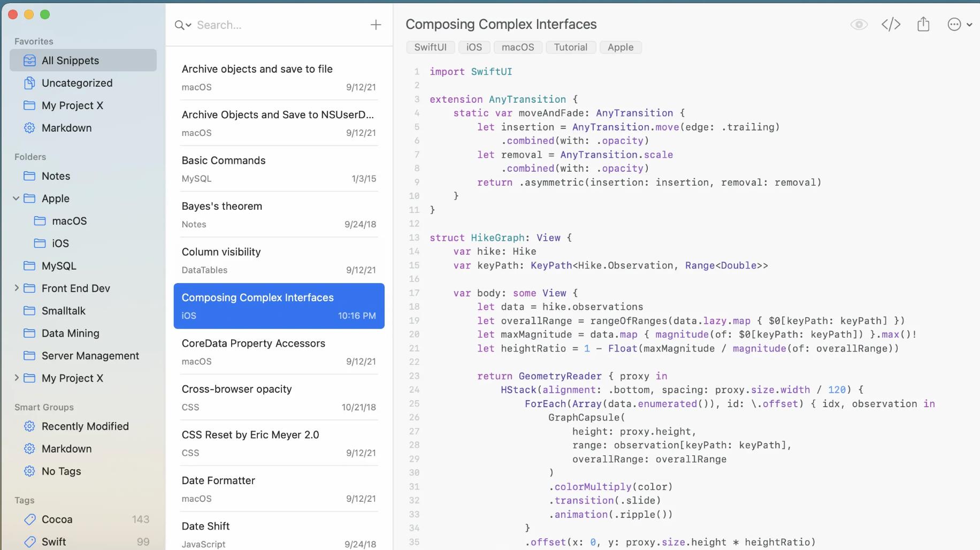Viewport: 980px width, 550px height.
Task: Open the No Tags smart group
Action: [61, 471]
